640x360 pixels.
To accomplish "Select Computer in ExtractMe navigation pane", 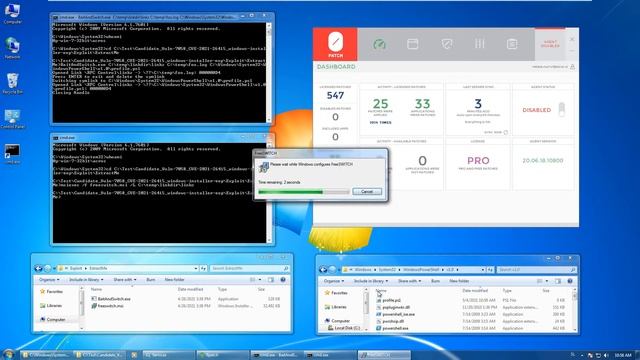I will pyautogui.click(x=56, y=319).
